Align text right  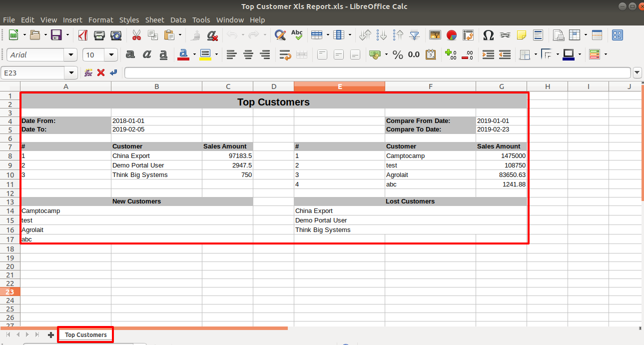[265, 54]
